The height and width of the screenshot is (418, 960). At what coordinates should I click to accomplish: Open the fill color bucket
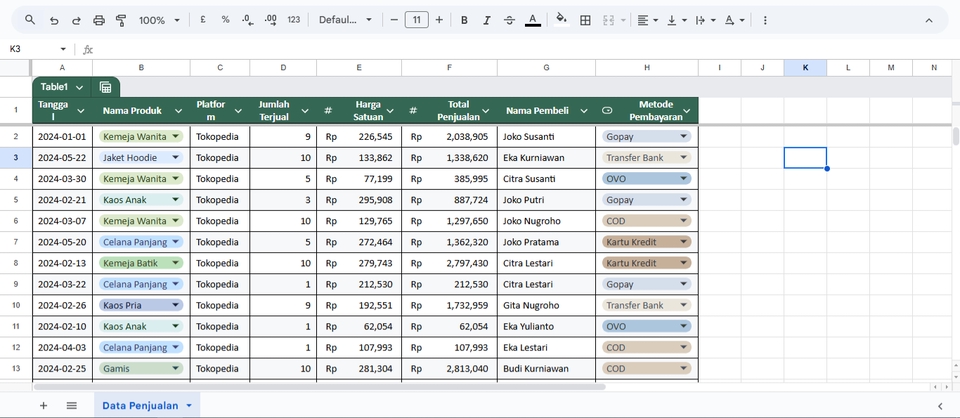pos(561,20)
